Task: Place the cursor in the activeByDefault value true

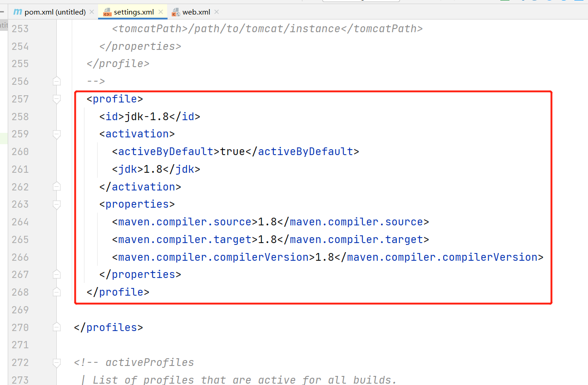Action: [232, 151]
